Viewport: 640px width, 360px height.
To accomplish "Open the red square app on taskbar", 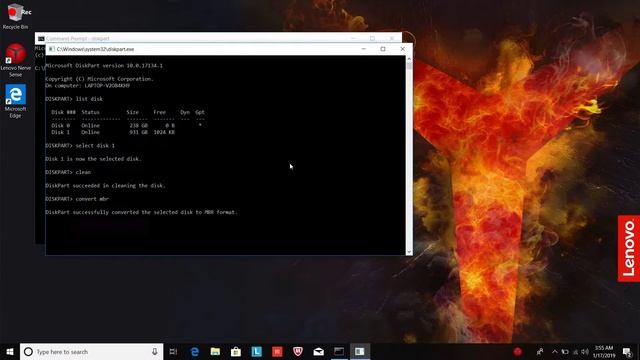I will pyautogui.click(x=277, y=351).
